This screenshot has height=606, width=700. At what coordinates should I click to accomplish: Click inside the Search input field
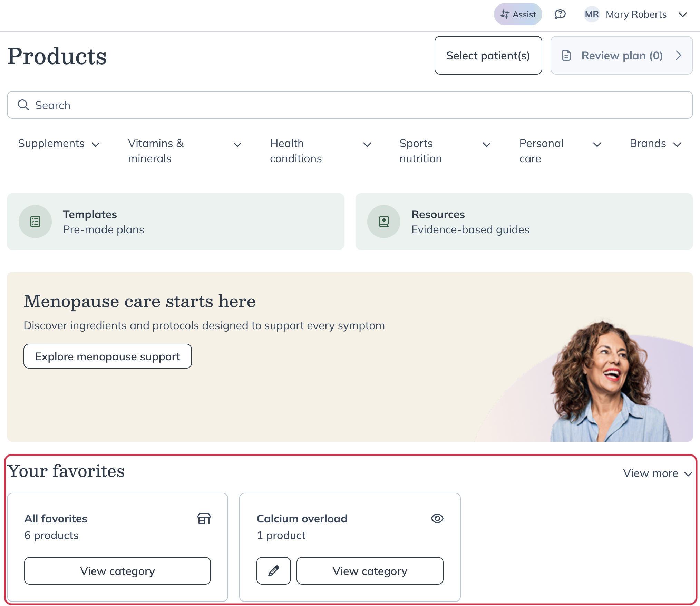pyautogui.click(x=138, y=105)
